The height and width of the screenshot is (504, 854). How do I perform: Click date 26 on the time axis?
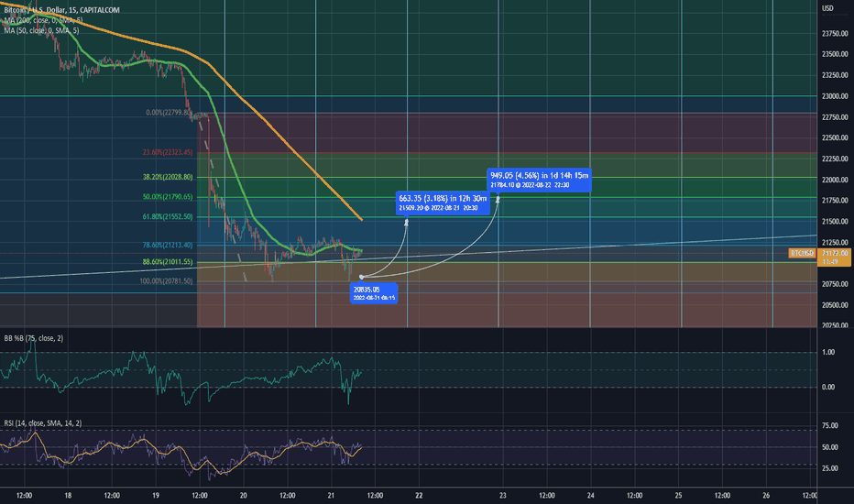tap(766, 495)
